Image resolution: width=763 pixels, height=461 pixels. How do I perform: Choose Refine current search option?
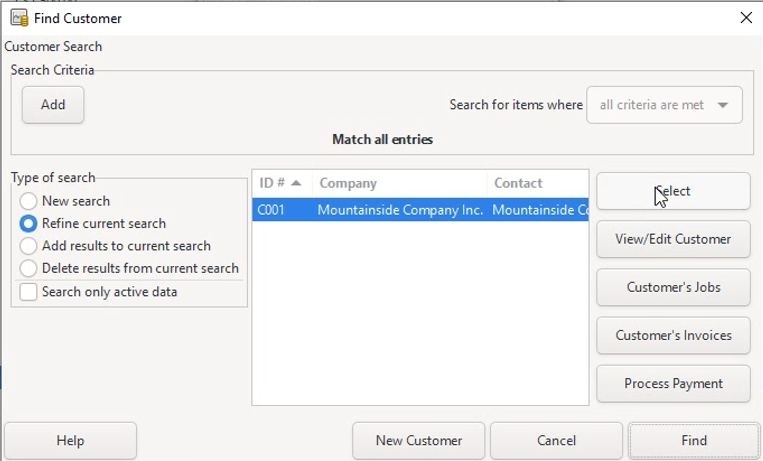29,223
